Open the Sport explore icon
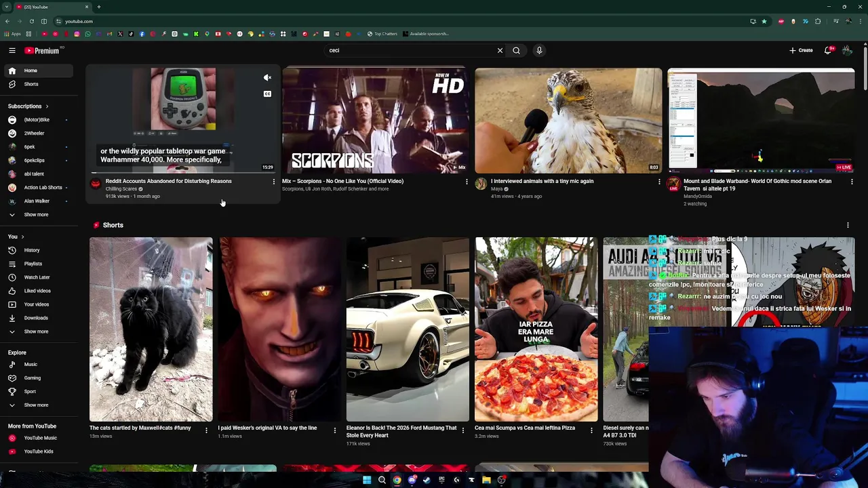Image resolution: width=868 pixels, height=488 pixels. click(12, 391)
